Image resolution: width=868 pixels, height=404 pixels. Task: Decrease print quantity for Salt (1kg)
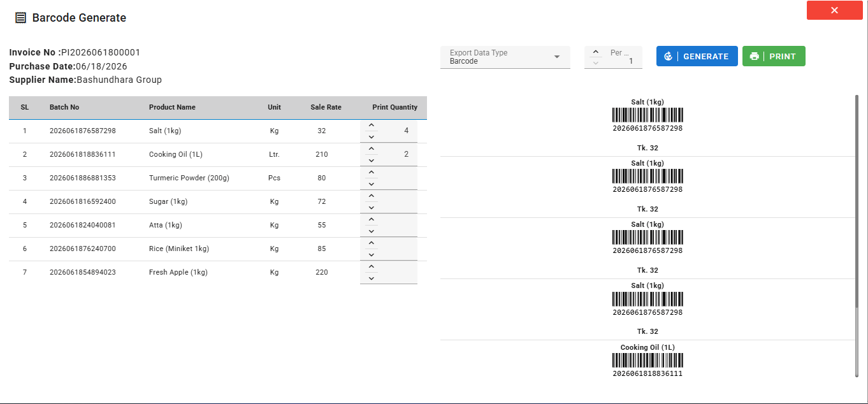371,136
